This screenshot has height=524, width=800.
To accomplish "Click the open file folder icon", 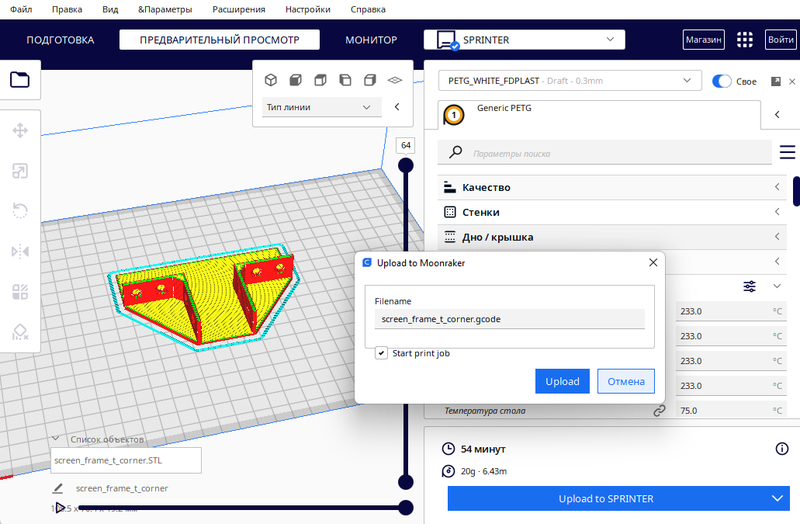I will pyautogui.click(x=20, y=80).
